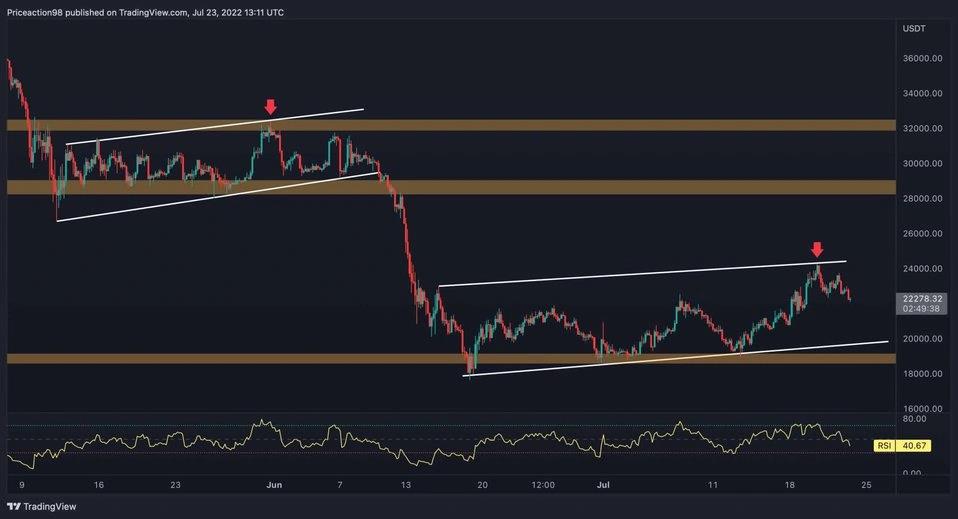Click the 16 date label on time axis
958x519 pixels.
[99, 485]
